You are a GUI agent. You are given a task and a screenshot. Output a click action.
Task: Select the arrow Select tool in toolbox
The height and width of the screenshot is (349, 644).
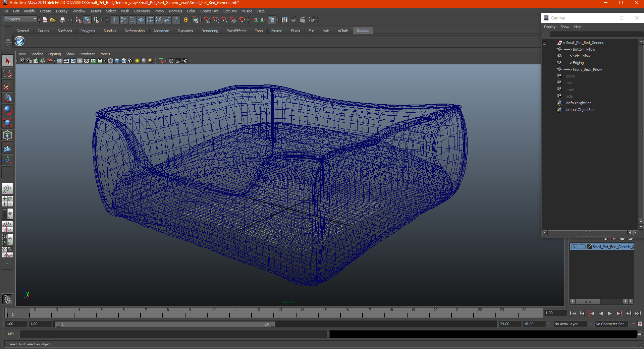coord(7,61)
